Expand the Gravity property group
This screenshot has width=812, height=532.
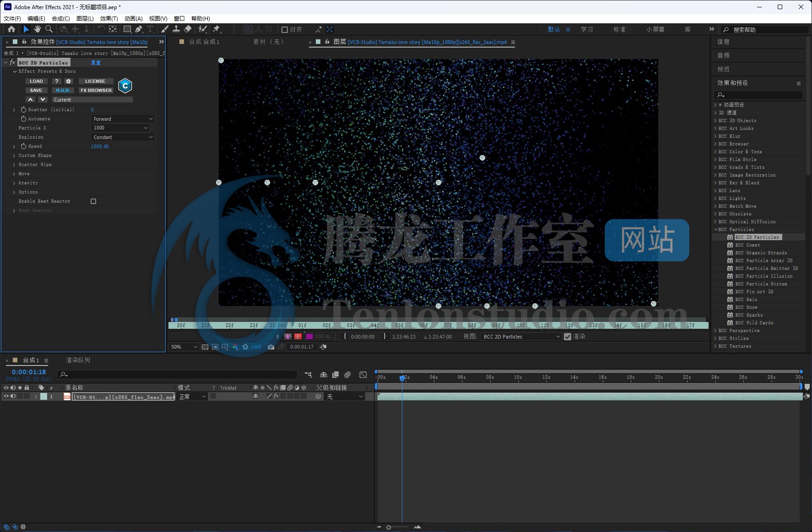[14, 183]
